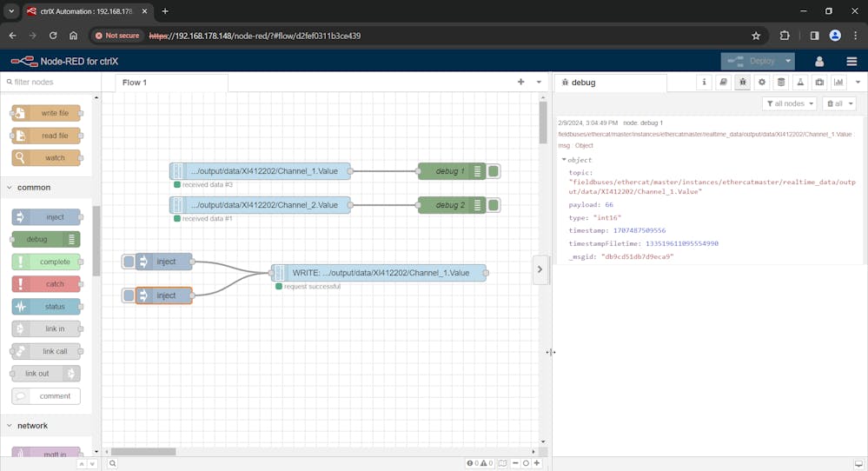Click the user account icon in header
Viewport: 868px width, 471px height.
[818, 61]
